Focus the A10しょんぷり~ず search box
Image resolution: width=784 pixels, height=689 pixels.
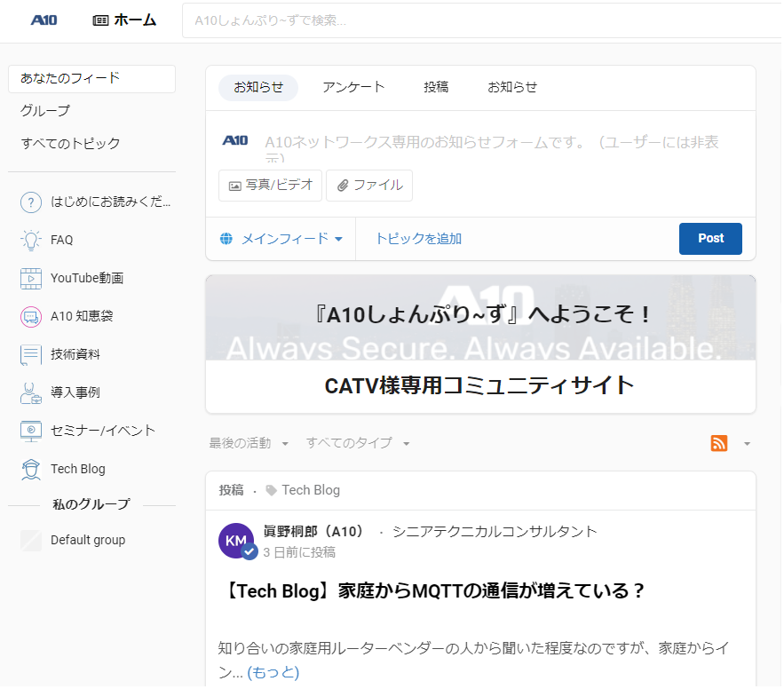tap(482, 20)
